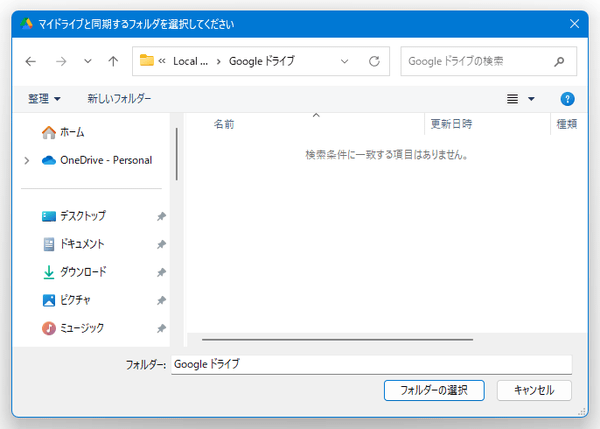This screenshot has height=429, width=600.
Task: Open the ミュージック folder shortcut
Action: [x=81, y=328]
